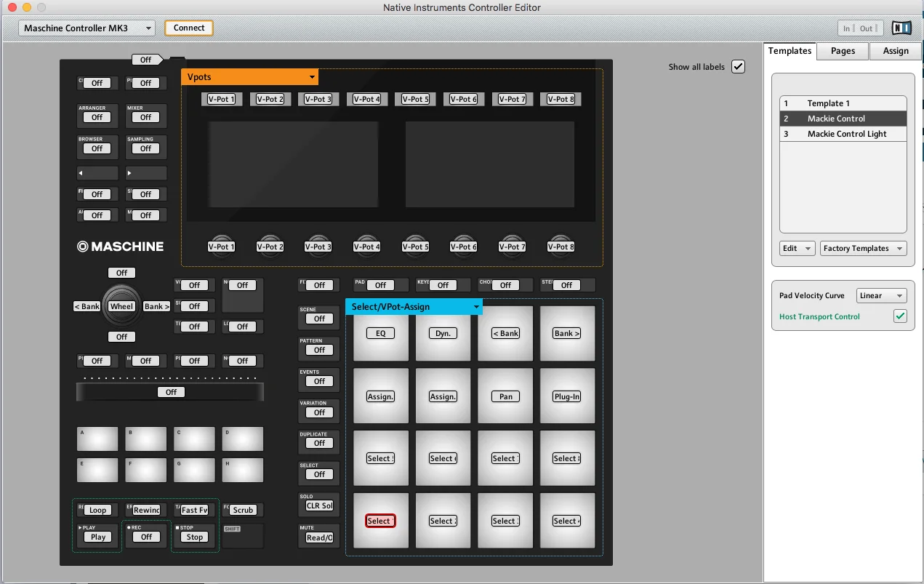
Task: Click the Pan pad
Action: 505,396
